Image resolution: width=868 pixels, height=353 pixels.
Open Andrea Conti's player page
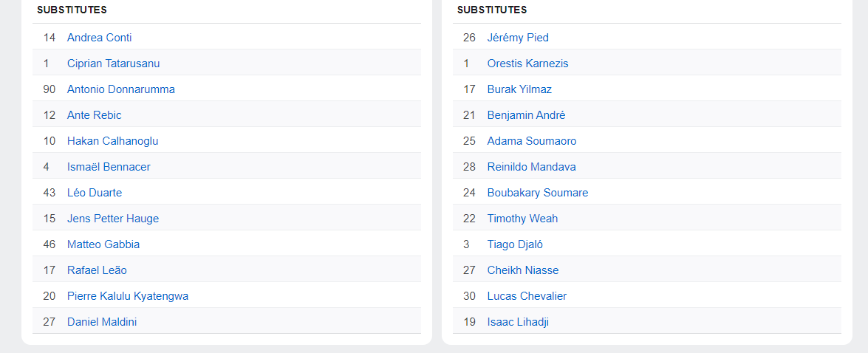click(x=99, y=38)
